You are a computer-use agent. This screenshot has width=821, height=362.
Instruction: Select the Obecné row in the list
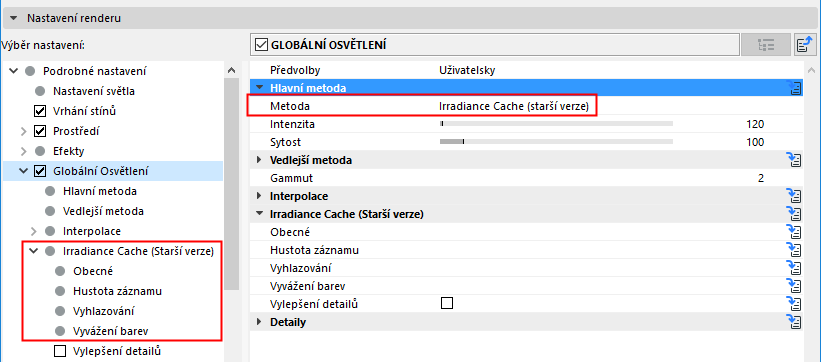(526, 232)
